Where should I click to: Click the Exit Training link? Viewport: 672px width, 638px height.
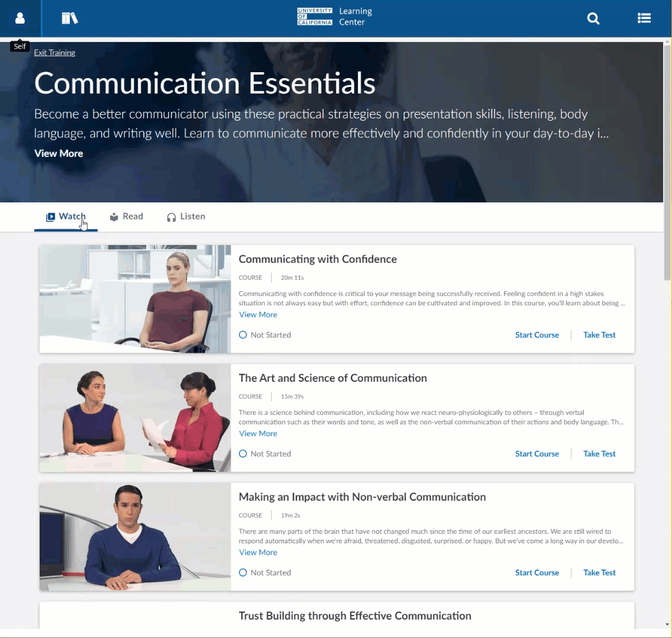[x=54, y=53]
